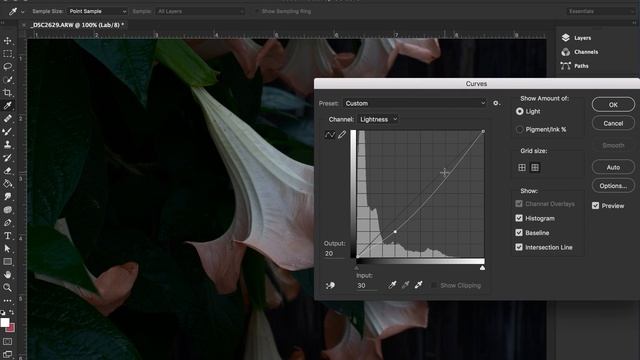Select the Crop tool
The height and width of the screenshot is (360, 640).
7,93
